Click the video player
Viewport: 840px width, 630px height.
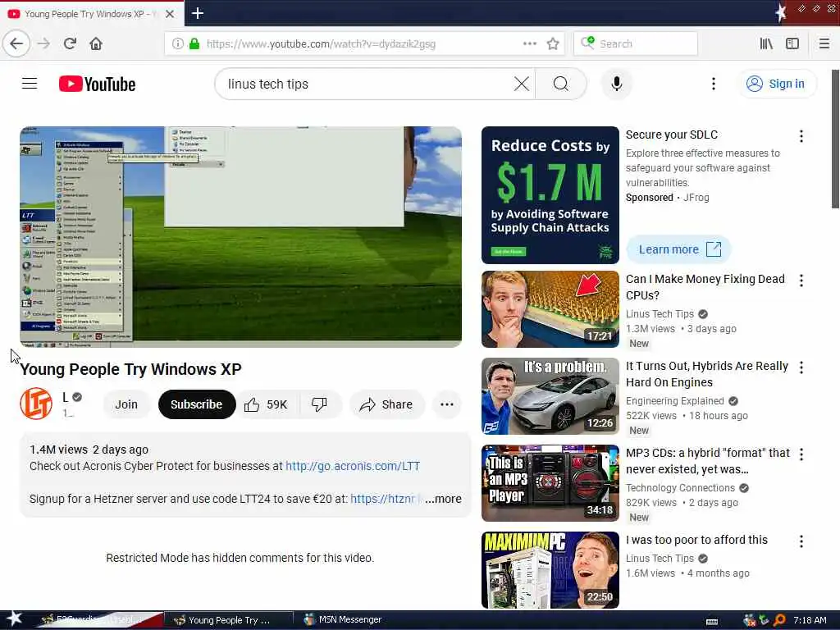240,237
